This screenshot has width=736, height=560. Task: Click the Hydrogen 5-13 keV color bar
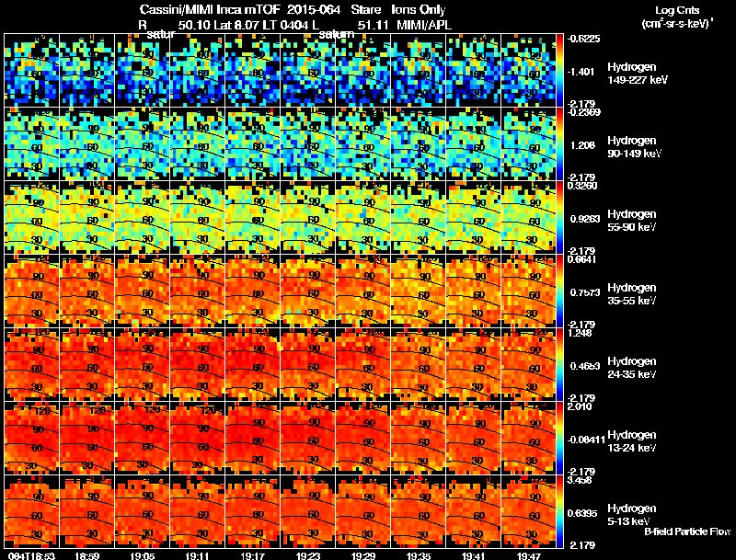pyautogui.click(x=560, y=512)
